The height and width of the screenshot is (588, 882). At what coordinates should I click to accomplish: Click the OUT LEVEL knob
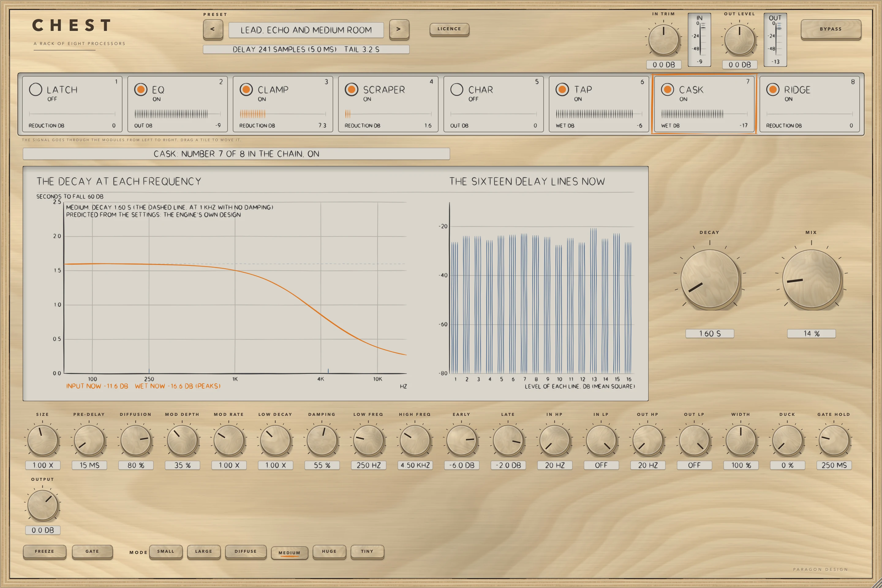(x=740, y=40)
